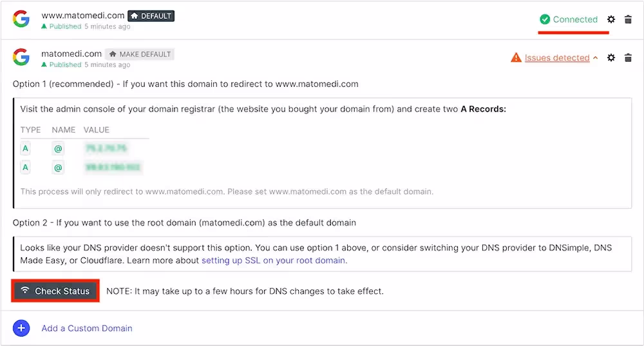Screen dimensions: 644x346
Task: Delete www.matomedi.com with trash icon
Action: 628,19
